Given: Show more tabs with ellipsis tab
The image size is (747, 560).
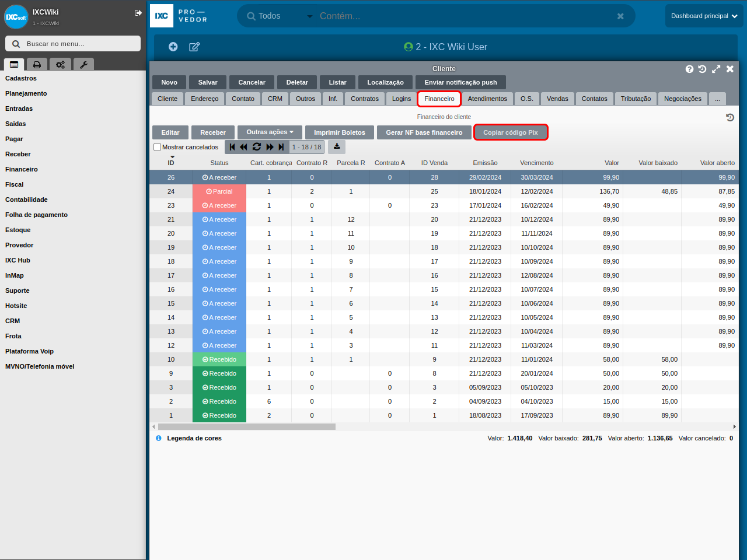Looking at the screenshot, I should point(718,99).
